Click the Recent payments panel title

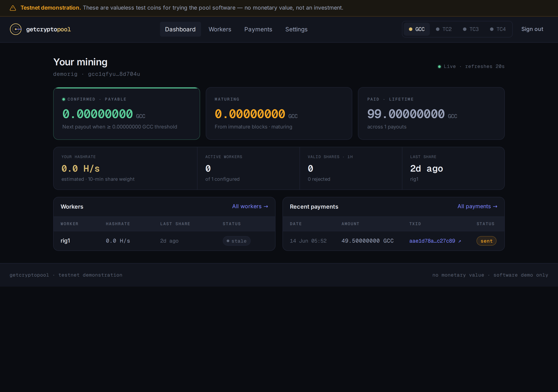pyautogui.click(x=314, y=207)
